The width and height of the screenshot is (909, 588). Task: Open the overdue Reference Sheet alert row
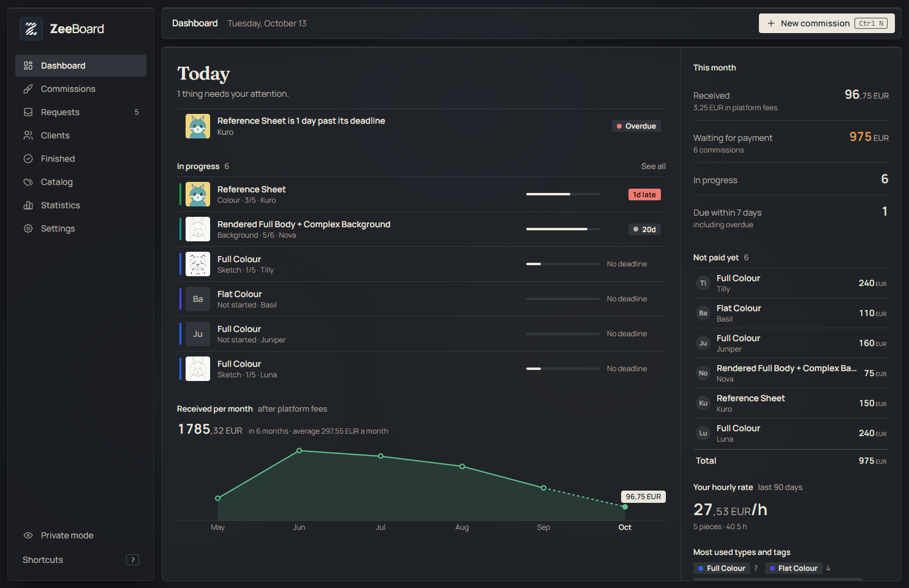tap(421, 126)
